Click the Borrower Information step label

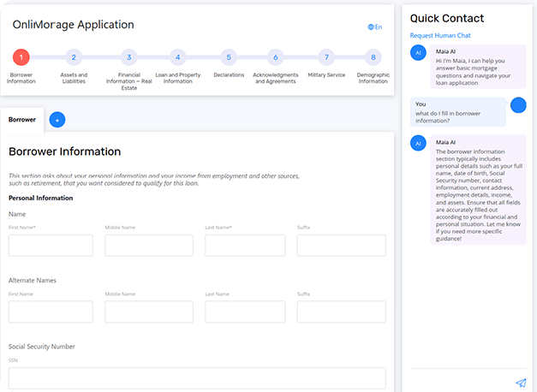pos(21,78)
